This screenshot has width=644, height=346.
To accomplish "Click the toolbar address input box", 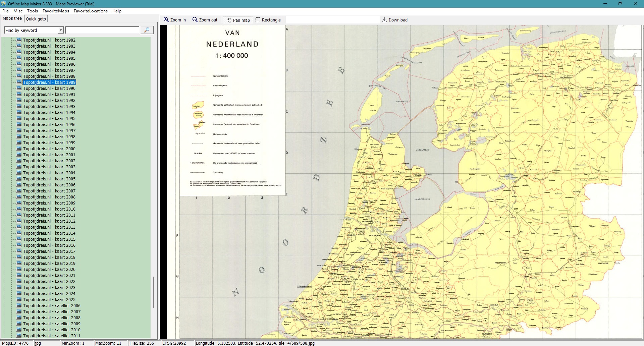I will click(332, 20).
